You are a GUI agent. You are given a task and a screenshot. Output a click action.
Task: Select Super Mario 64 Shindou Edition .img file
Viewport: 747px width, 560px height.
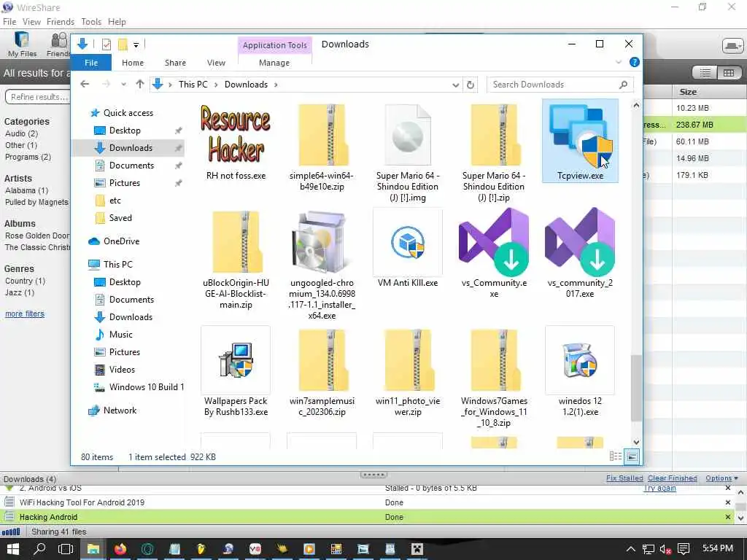pyautogui.click(x=407, y=152)
